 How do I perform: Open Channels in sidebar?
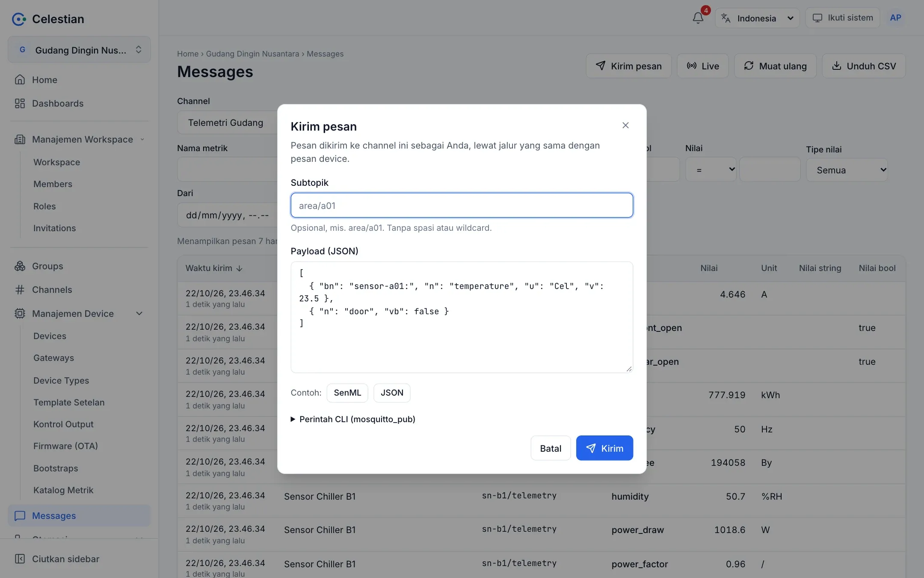[x=80, y=290]
